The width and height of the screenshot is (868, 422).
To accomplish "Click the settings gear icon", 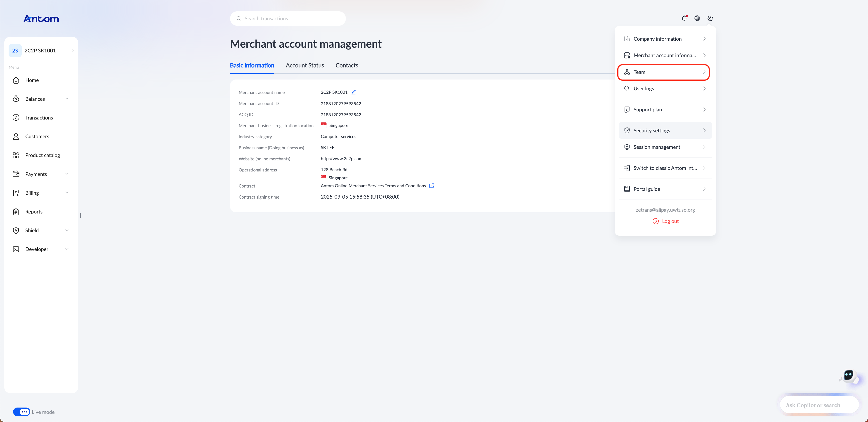I will [710, 18].
